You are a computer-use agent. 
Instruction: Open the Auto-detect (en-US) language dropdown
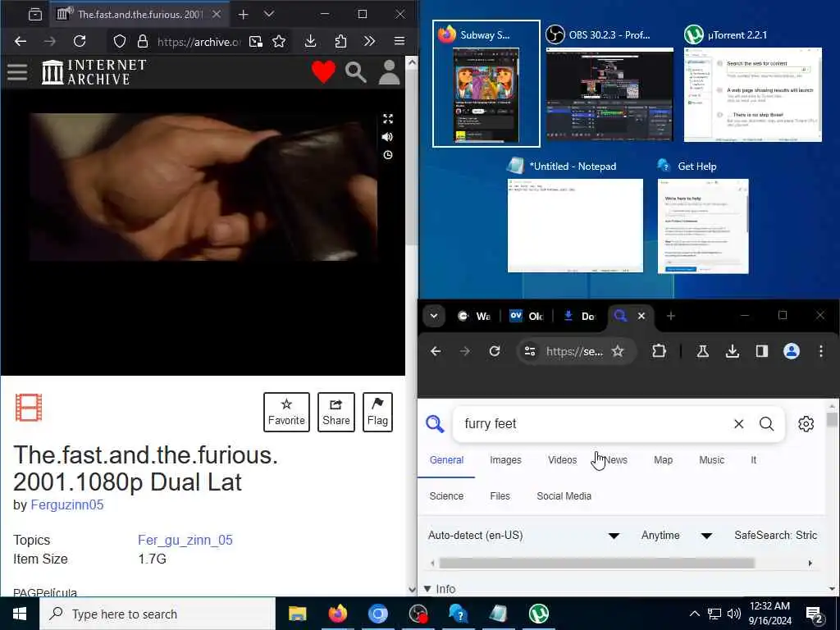click(x=524, y=536)
